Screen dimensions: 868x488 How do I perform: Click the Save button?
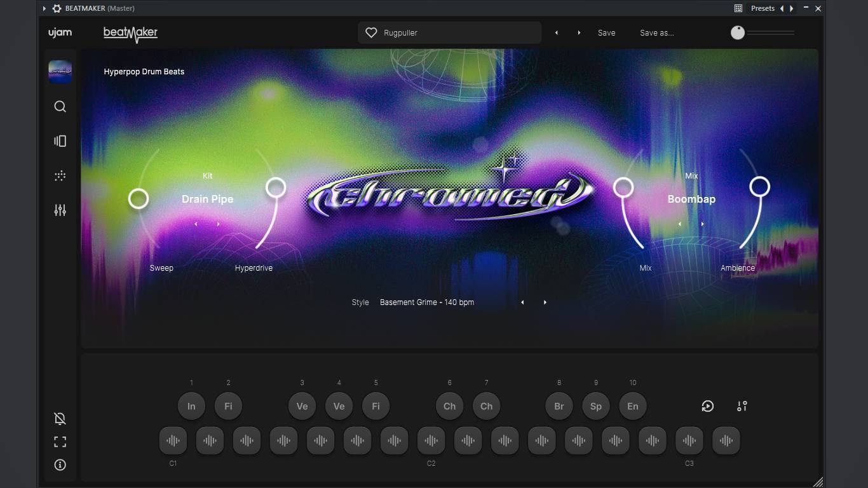606,33
